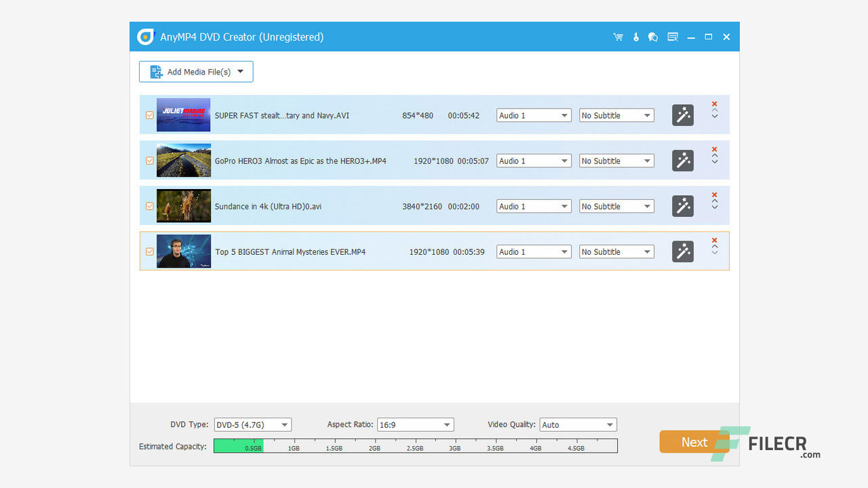
Task: Click the 00:05:07 duration value
Action: (x=473, y=161)
